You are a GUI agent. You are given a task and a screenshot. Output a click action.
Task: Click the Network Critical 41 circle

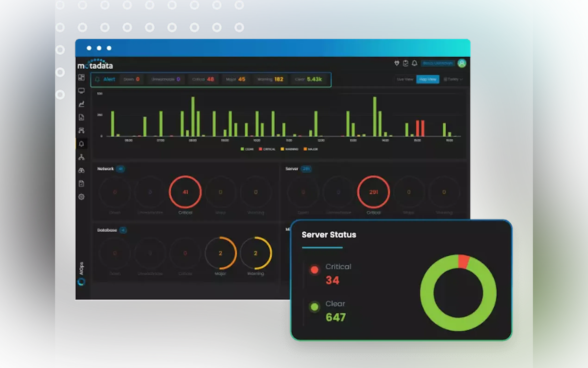pos(185,192)
